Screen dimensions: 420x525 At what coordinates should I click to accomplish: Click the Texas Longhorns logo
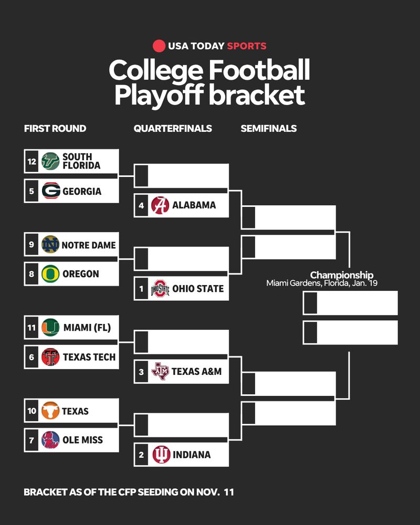[50, 411]
